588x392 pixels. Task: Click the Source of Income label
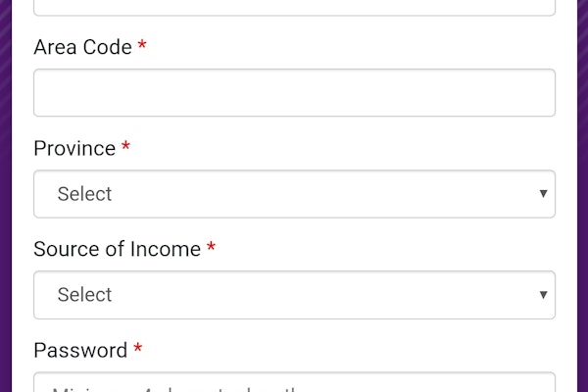(117, 249)
